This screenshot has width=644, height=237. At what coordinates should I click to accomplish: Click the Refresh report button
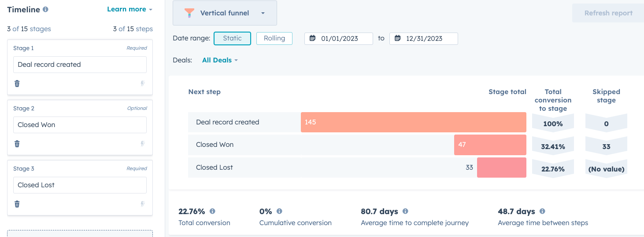click(x=608, y=13)
